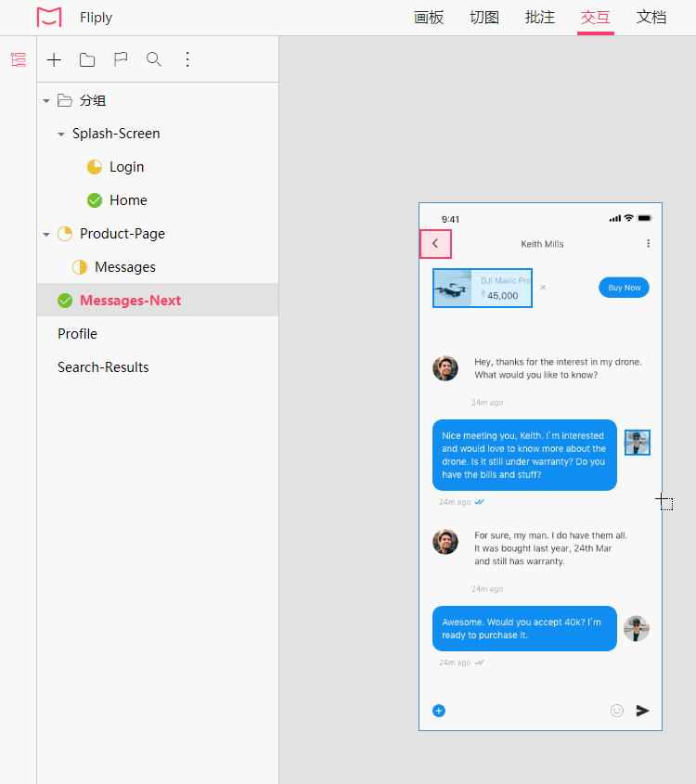Viewport: 696px width, 784px height.
Task: Click the Product-Page progress status icon
Action: 65,234
